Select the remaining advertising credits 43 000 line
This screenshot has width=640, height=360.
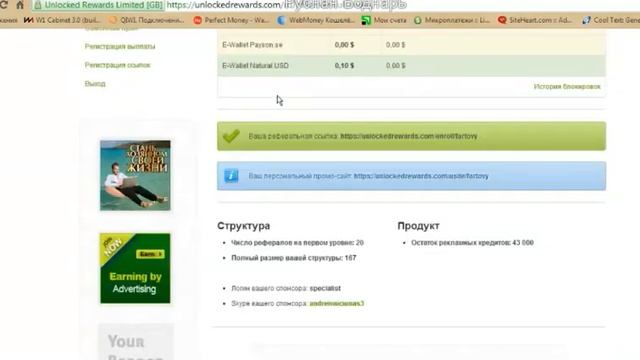pos(472,242)
